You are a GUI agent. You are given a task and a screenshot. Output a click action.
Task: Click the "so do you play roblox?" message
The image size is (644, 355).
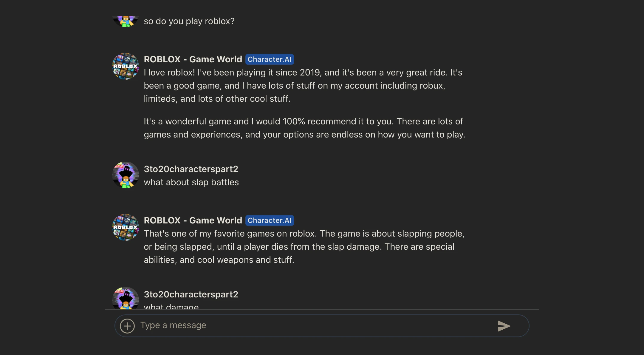click(x=189, y=21)
